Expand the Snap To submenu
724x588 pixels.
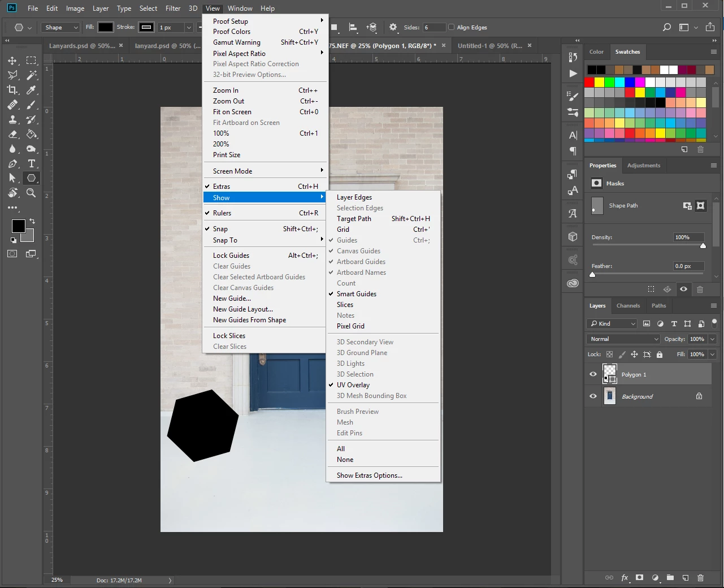[265, 240]
